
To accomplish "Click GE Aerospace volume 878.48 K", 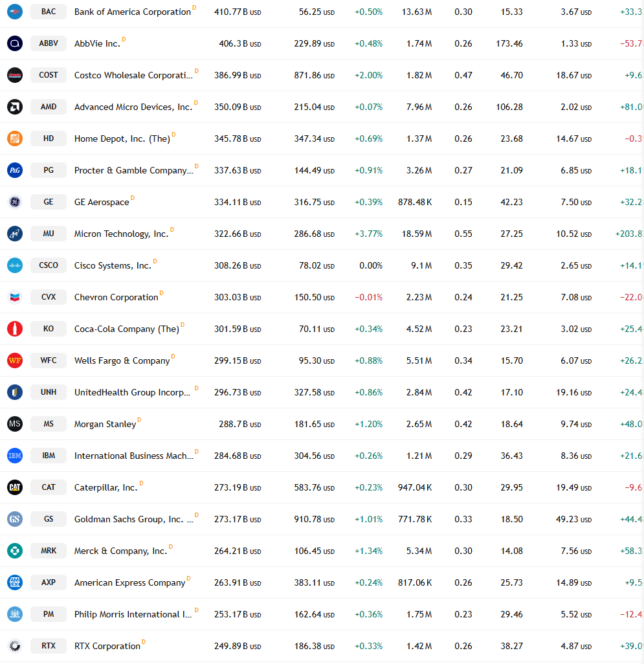I will pyautogui.click(x=415, y=202).
